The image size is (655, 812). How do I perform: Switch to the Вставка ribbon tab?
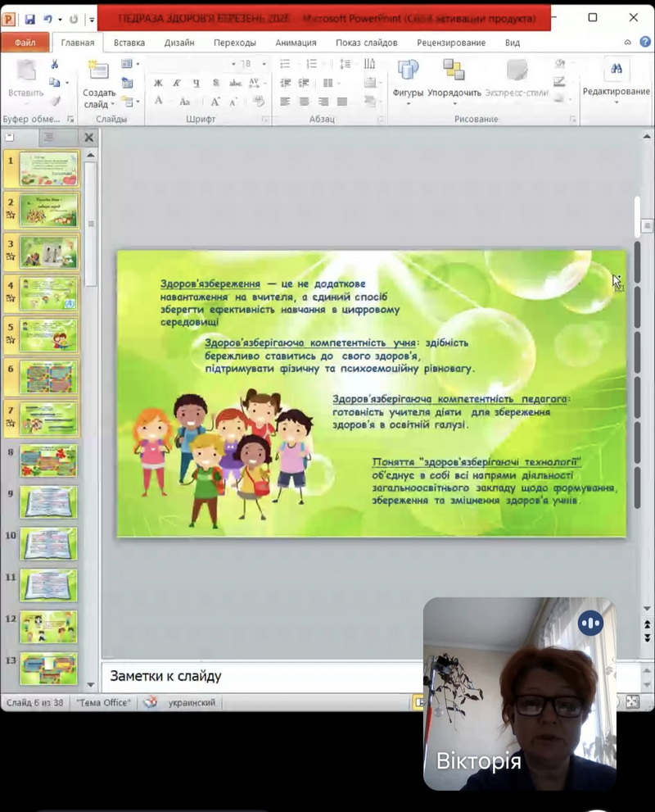tap(129, 43)
